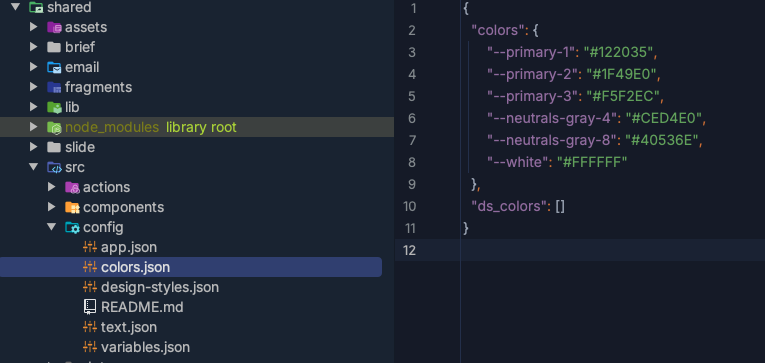
Task: Click the "--primary-1" key
Action: point(532,52)
